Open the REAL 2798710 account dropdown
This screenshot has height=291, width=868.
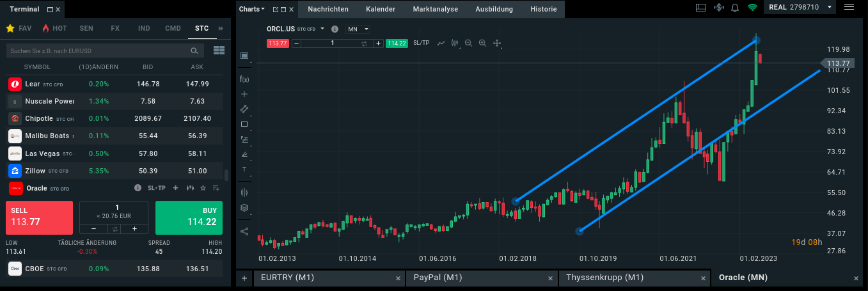click(800, 7)
